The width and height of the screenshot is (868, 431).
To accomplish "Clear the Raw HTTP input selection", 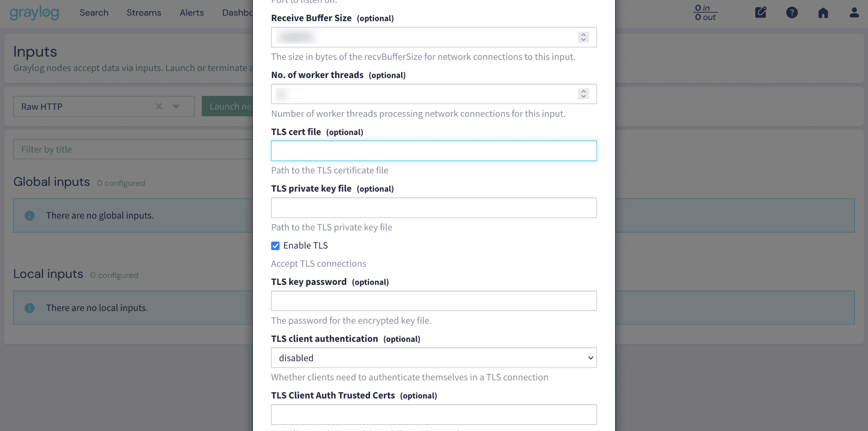I will click(x=159, y=107).
